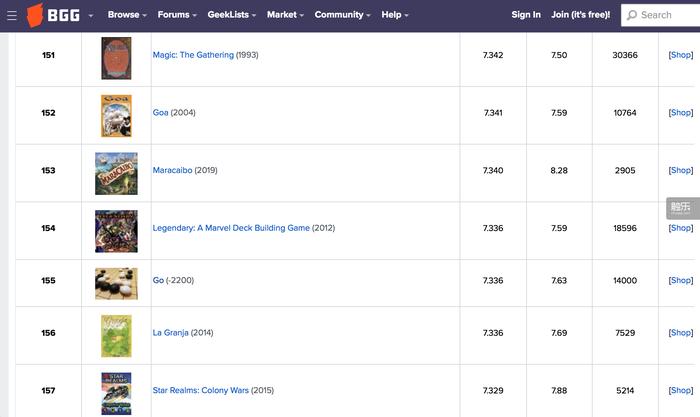Expand the Forums menu

[x=177, y=15]
